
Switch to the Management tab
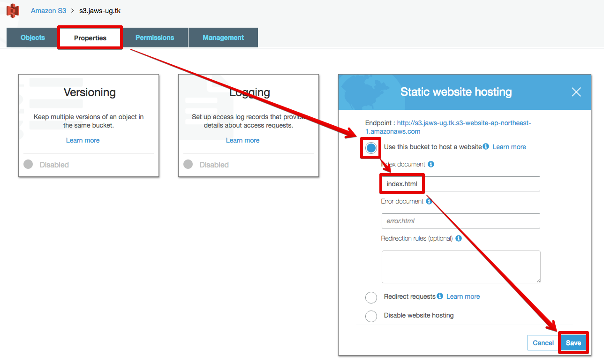[223, 38]
